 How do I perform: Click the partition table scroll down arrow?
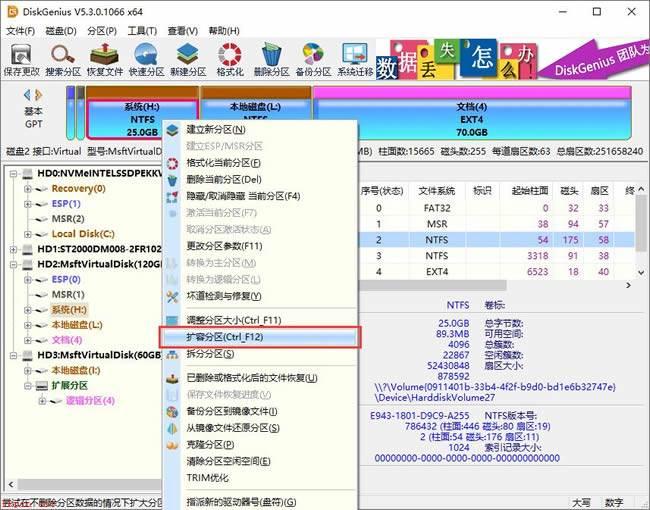(641, 273)
